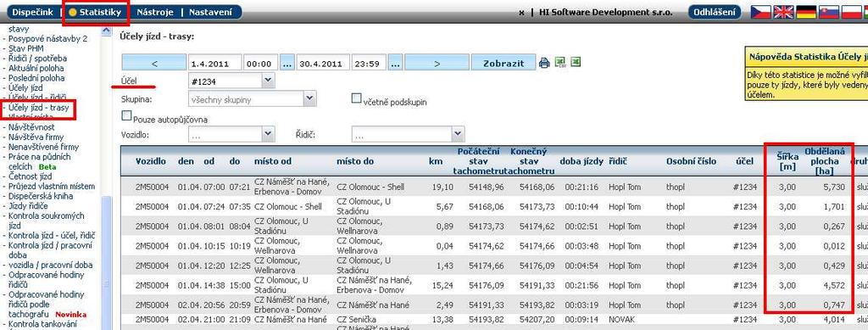Open 'Průjezd vlastním místem' link

point(52,186)
